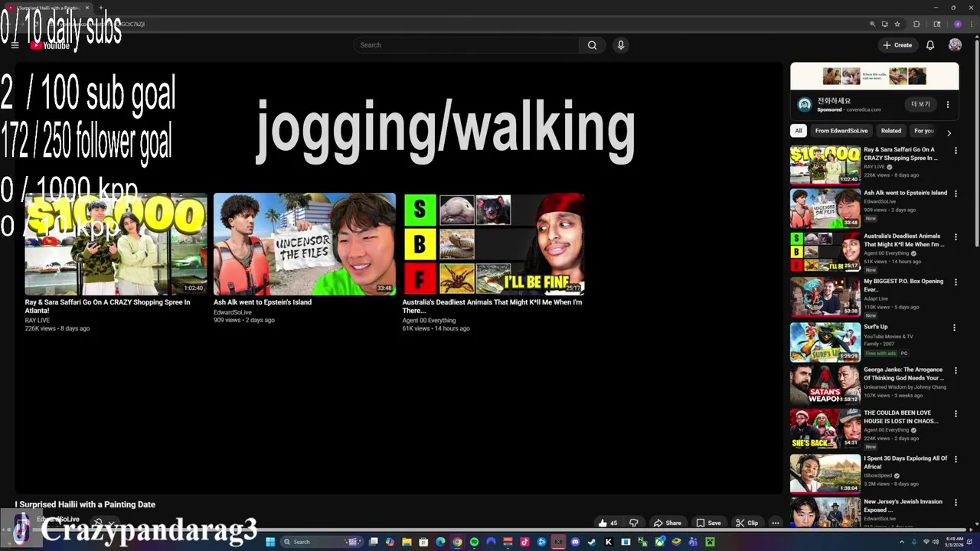This screenshot has height=551, width=980.
Task: Open menu for My BIGGEST P.O. Box Opening
Action: tap(955, 282)
